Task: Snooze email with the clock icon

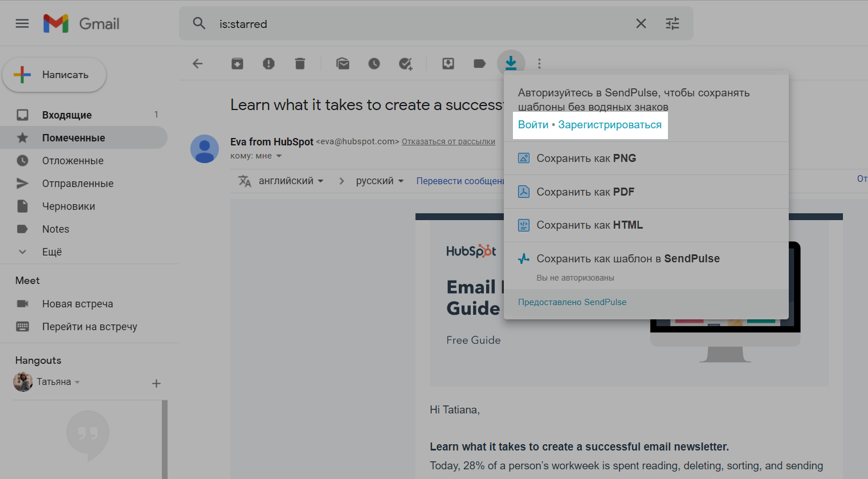Action: click(x=374, y=64)
